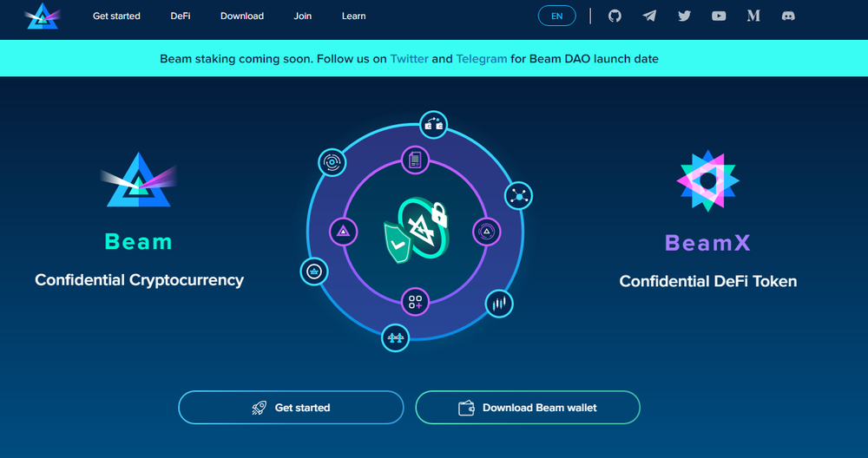
Task: Open the Discord icon link
Action: [788, 16]
